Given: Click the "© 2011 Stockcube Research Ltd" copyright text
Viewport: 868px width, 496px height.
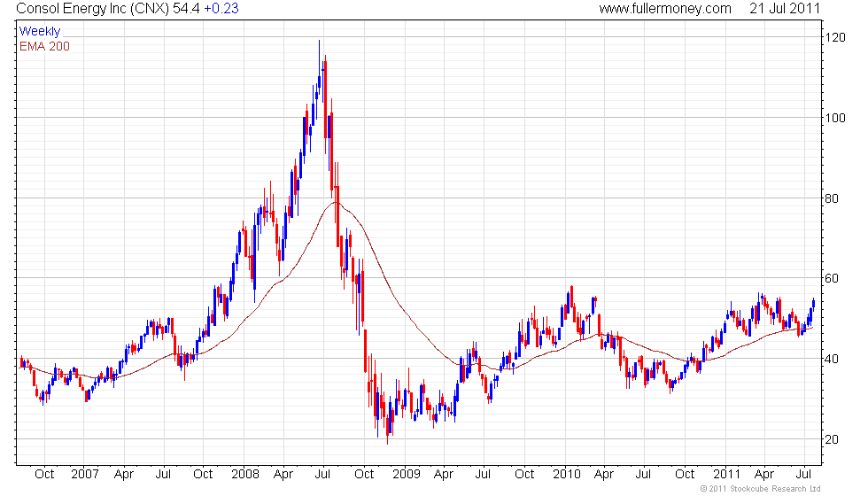Looking at the screenshot, I should pos(760,489).
